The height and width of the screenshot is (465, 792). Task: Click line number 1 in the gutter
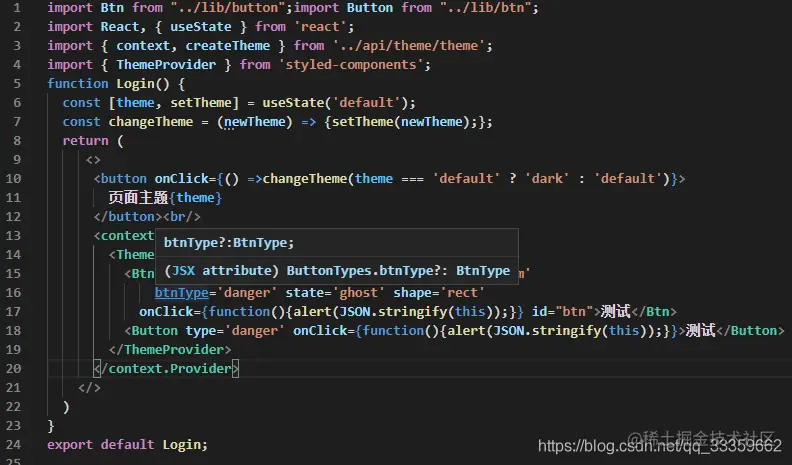click(17, 8)
